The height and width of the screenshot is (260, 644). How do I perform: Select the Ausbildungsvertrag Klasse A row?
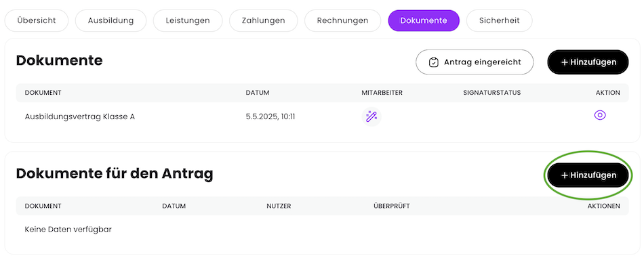[323, 117]
